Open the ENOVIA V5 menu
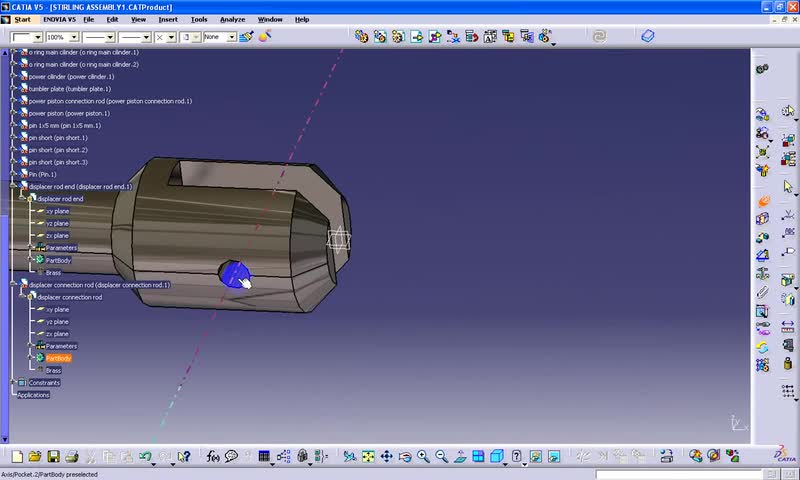The width and height of the screenshot is (800, 480). [x=59, y=19]
